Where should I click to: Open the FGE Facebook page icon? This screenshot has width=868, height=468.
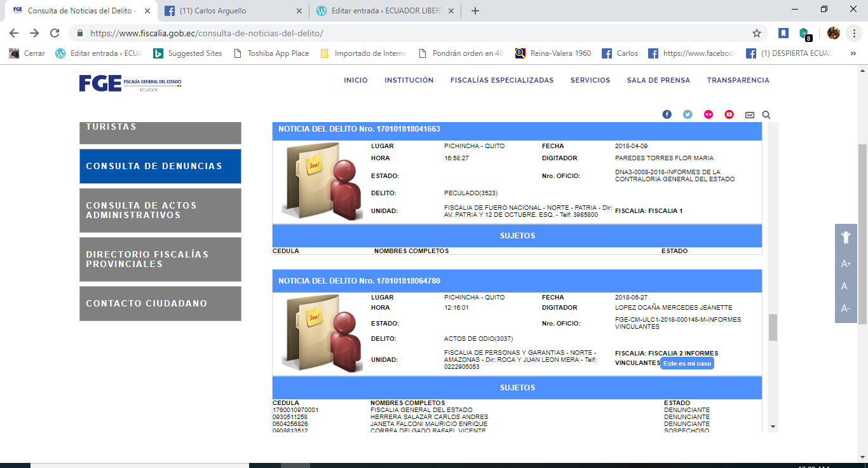tap(667, 114)
